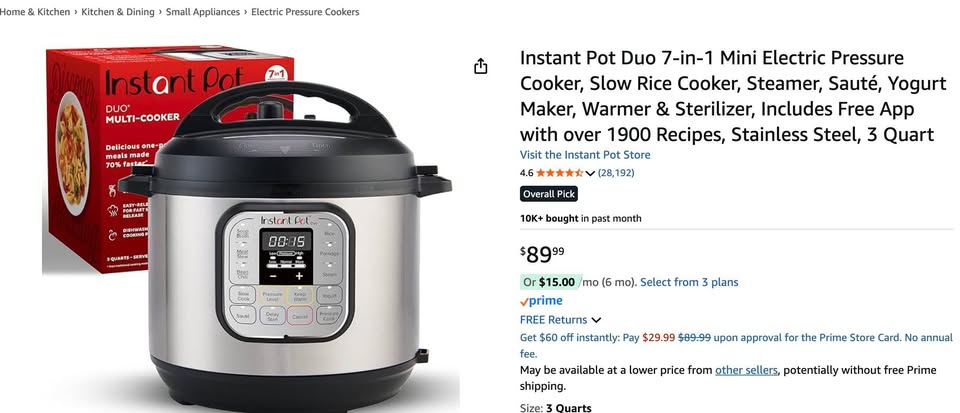Open Small Appliances breadcrumb

(x=203, y=12)
